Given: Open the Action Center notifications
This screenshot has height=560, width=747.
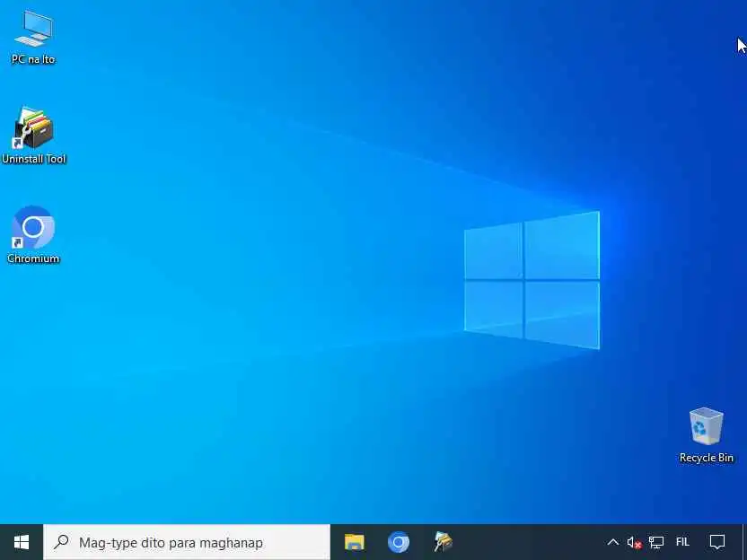Looking at the screenshot, I should tap(717, 542).
